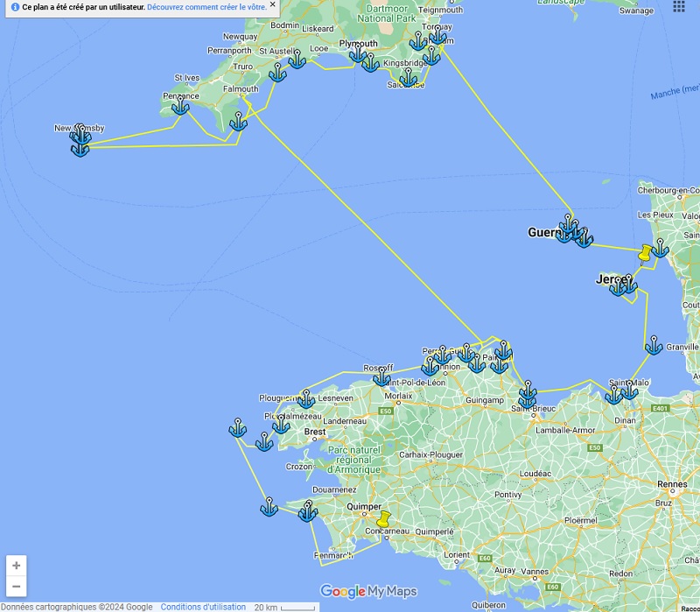700x612 pixels.
Task: Click the Vannes town label
Action: coord(535,572)
